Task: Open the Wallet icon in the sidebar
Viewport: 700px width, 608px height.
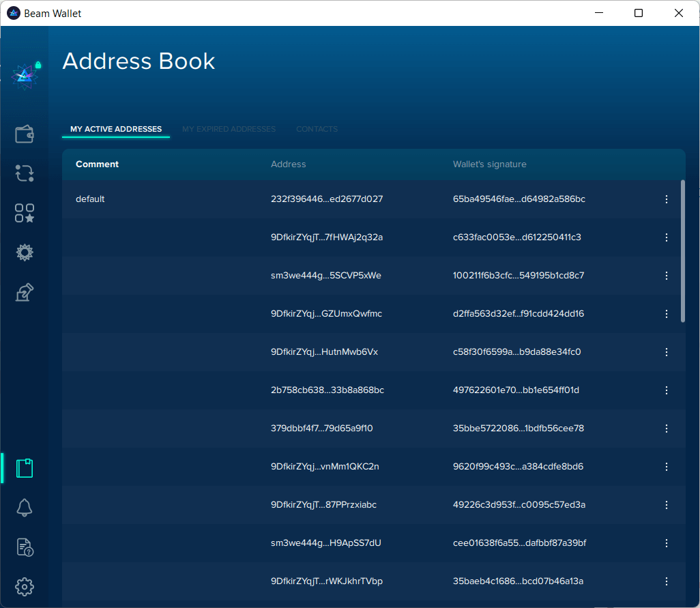Action: point(25,134)
